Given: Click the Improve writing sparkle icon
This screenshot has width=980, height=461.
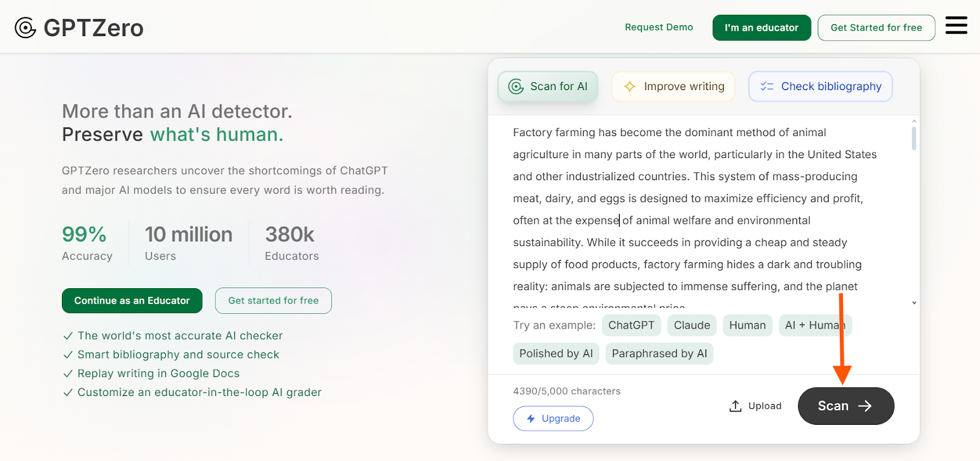Looking at the screenshot, I should (630, 86).
